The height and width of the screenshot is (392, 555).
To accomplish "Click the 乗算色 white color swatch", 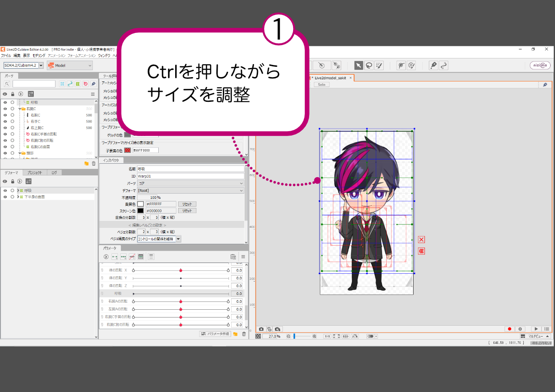I will (140, 204).
